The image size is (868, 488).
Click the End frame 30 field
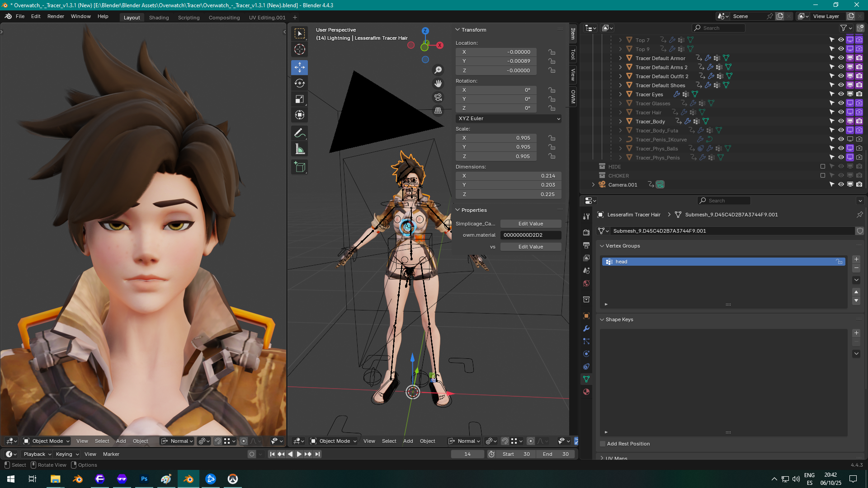coord(556,454)
